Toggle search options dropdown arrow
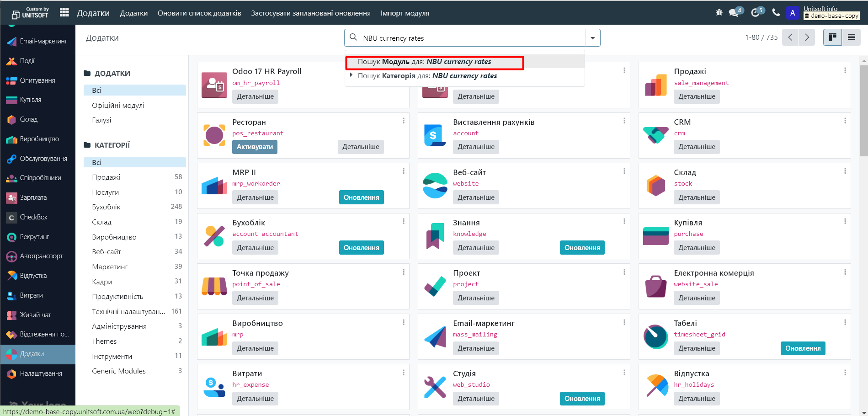Screen dimensions: 868x416 (592, 38)
